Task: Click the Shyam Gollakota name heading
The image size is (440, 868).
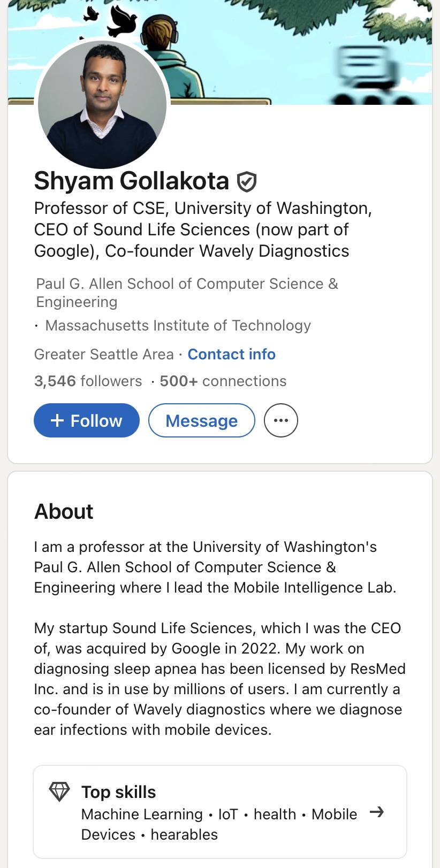Action: tap(132, 181)
